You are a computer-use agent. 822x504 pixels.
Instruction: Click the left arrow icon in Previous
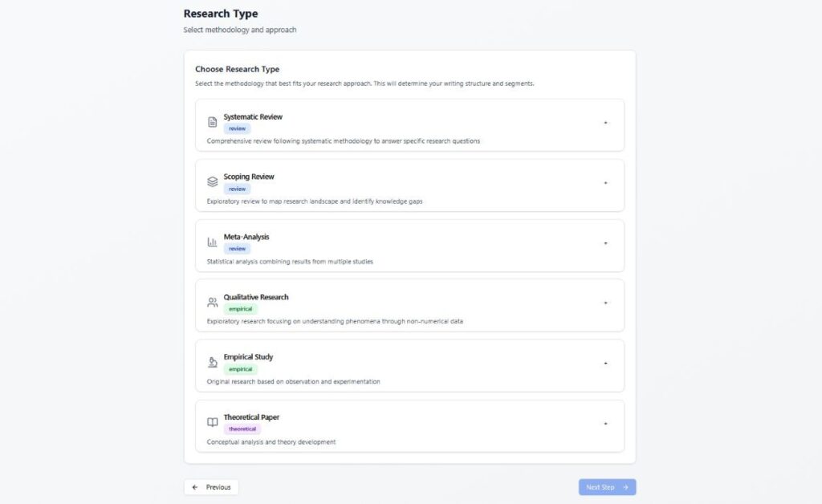195,487
